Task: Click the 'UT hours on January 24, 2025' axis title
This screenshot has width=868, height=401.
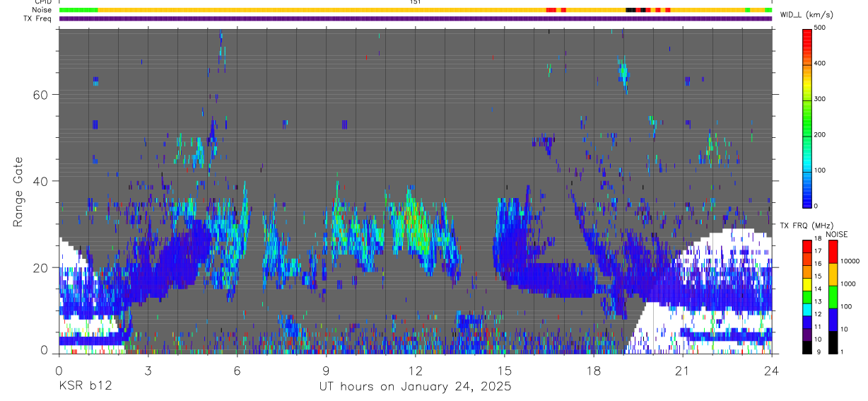Action: (x=415, y=387)
